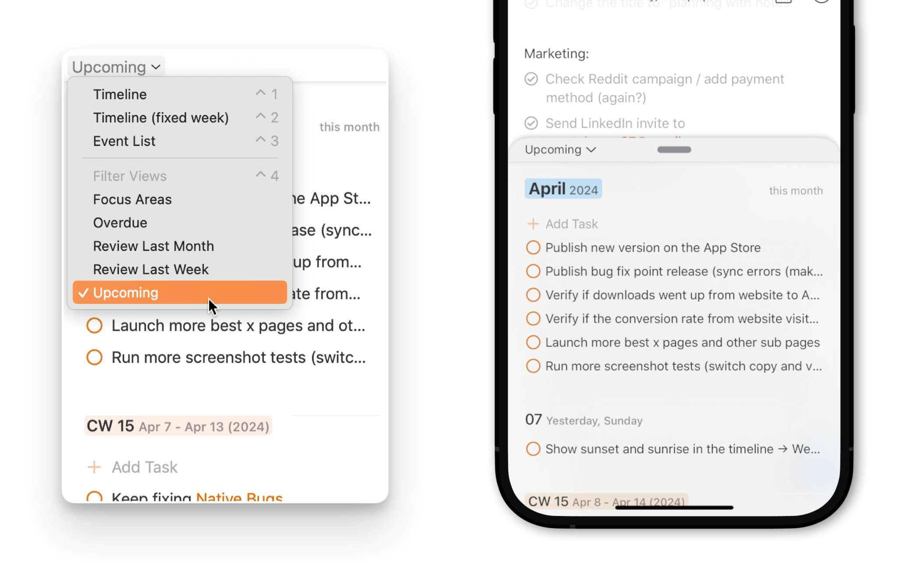
Task: Click the 'Timeline (fixed week)' view option
Action: click(160, 117)
